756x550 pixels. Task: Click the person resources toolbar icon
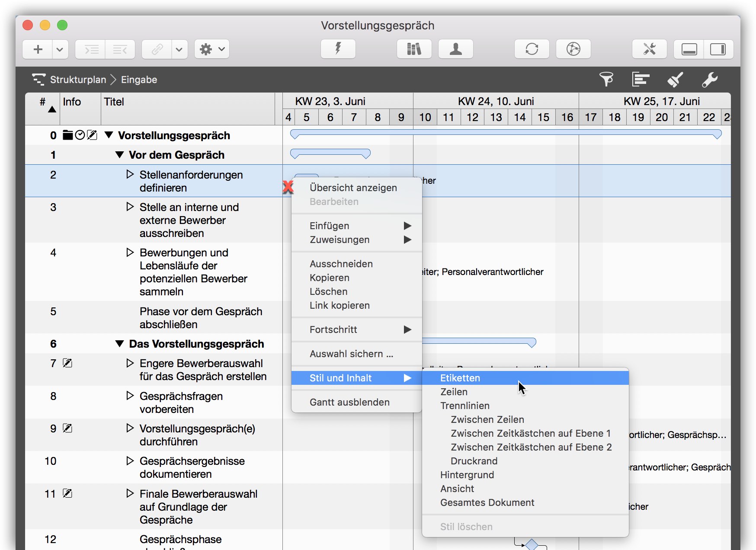coord(455,49)
